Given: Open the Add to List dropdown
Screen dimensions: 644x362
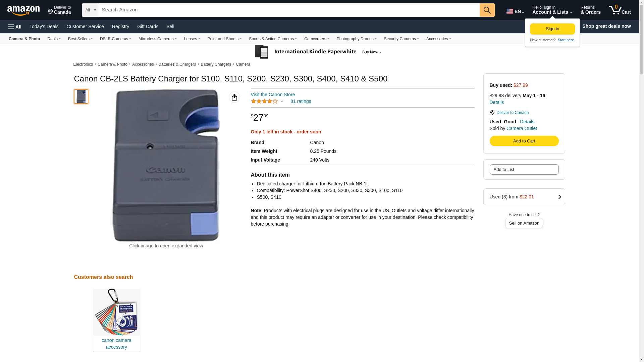Looking at the screenshot, I should point(524,170).
